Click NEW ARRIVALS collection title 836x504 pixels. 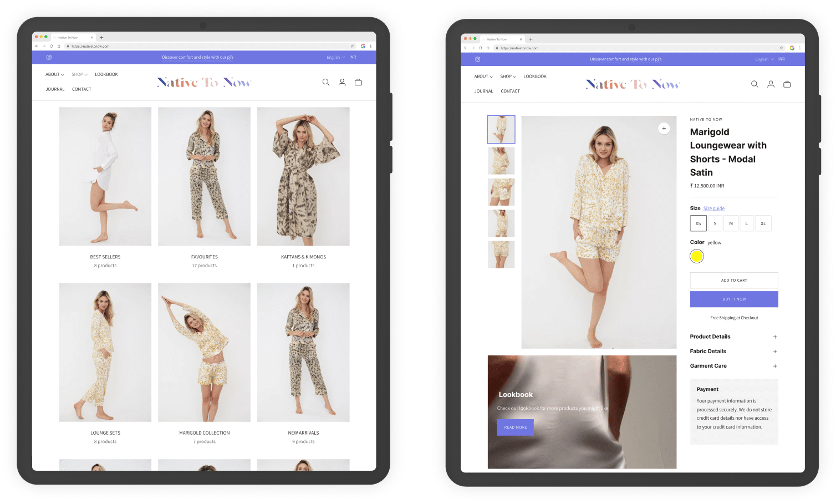pyautogui.click(x=303, y=433)
